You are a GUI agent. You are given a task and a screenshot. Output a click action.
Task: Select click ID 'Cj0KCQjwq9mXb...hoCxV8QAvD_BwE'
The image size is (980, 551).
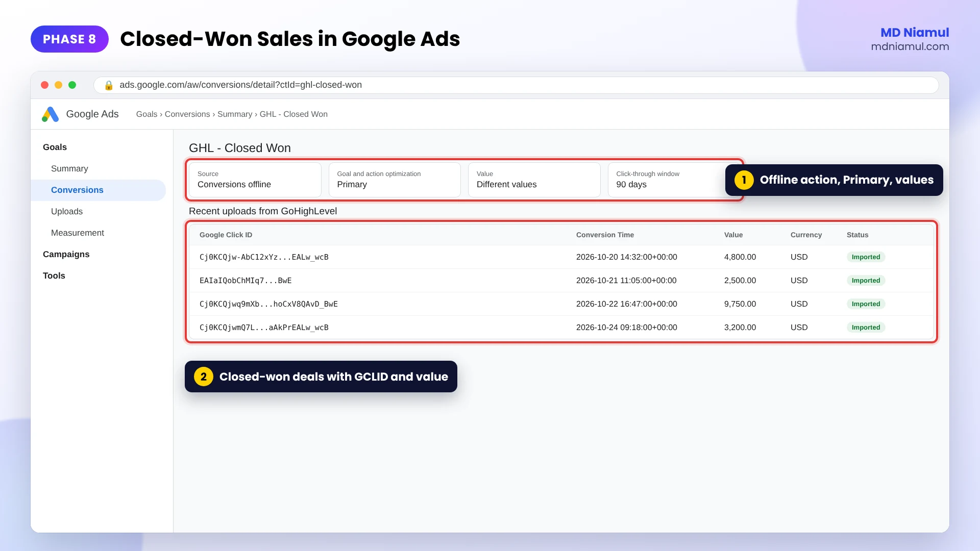[268, 304]
